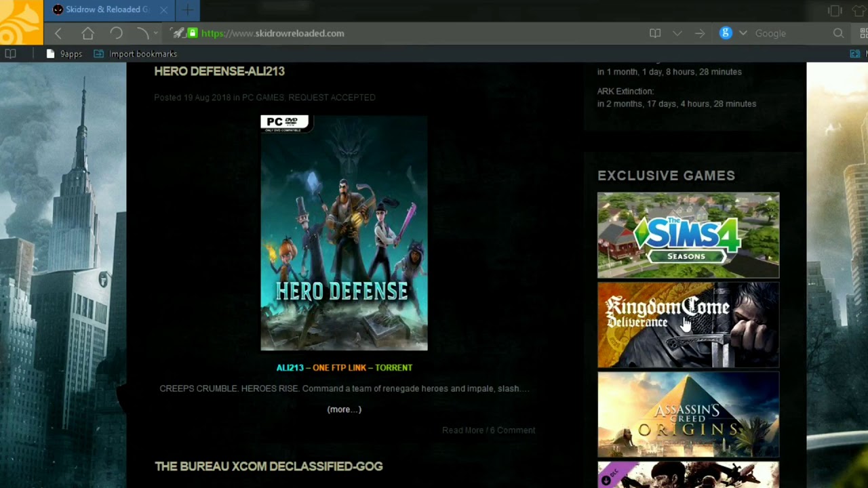Viewport: 868px width, 488px height.
Task: Reload the current page
Action: pos(116,33)
